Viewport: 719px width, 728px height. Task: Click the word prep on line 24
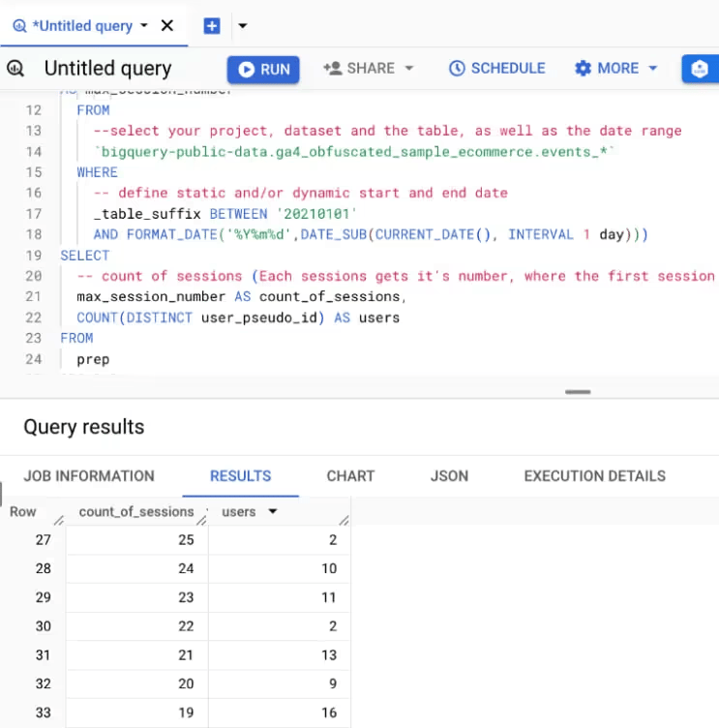93,359
